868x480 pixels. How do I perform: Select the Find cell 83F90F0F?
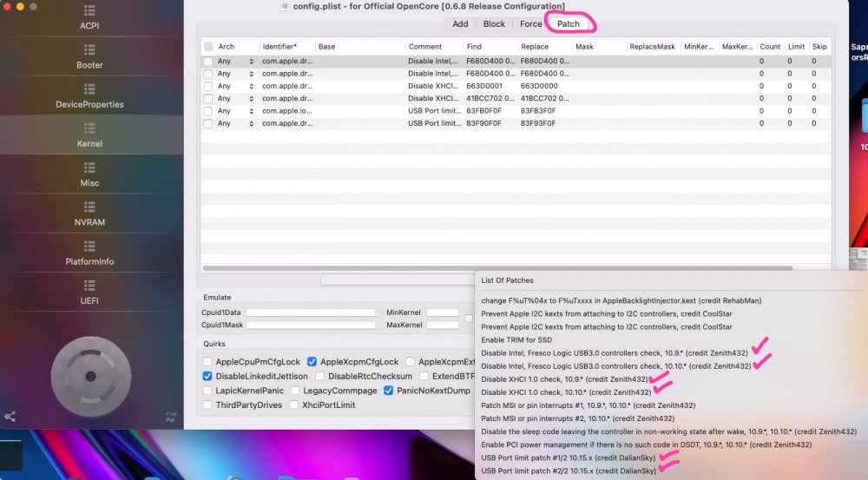[483, 123]
